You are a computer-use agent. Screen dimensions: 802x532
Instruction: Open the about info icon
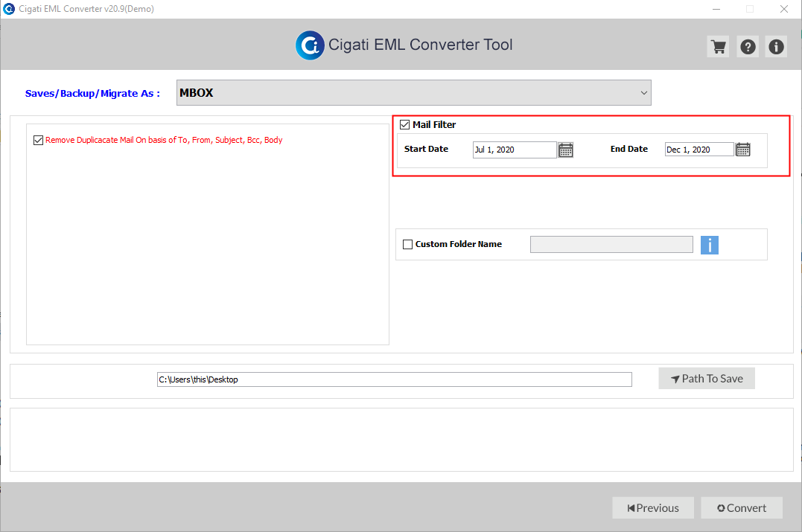click(x=776, y=47)
